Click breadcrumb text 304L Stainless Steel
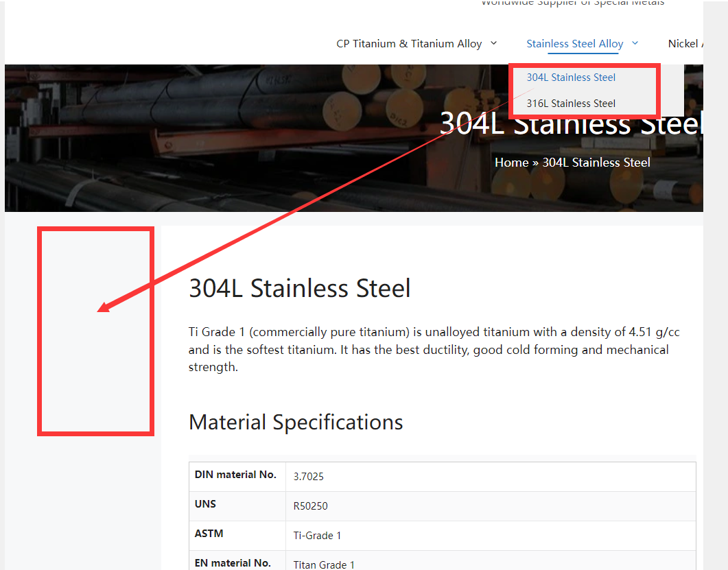The width and height of the screenshot is (728, 570). pyautogui.click(x=596, y=163)
